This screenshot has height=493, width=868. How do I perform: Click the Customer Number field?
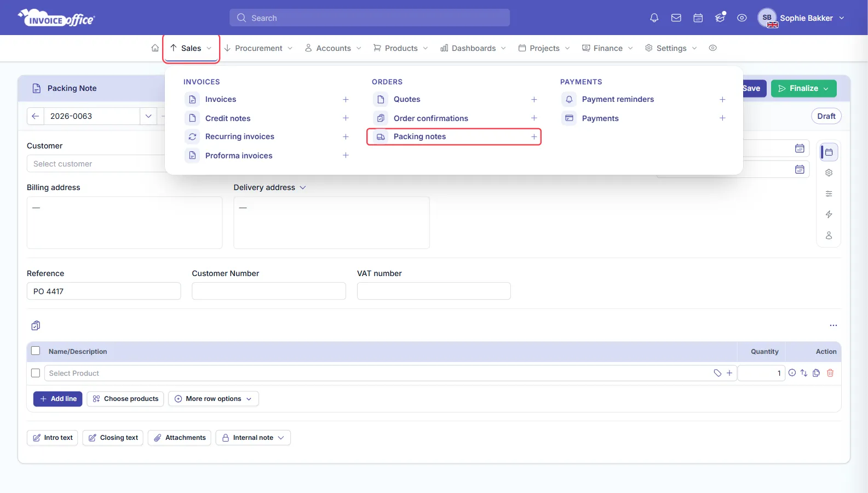click(269, 291)
